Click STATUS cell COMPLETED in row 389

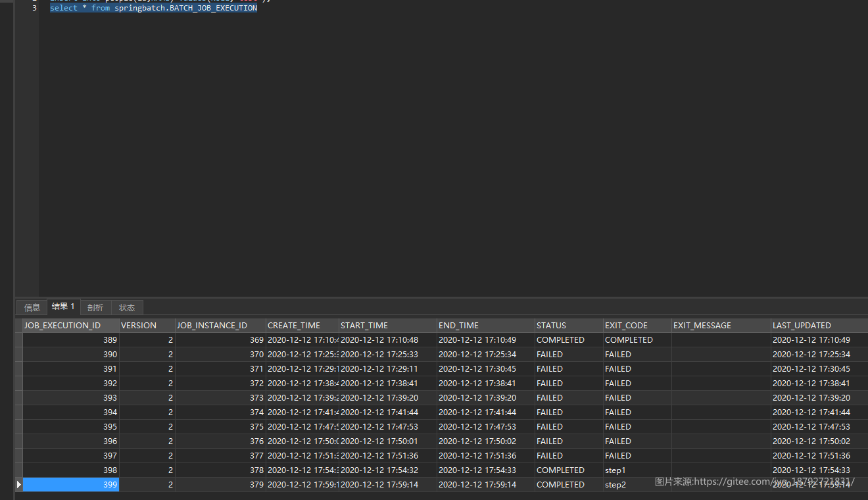tap(569, 340)
